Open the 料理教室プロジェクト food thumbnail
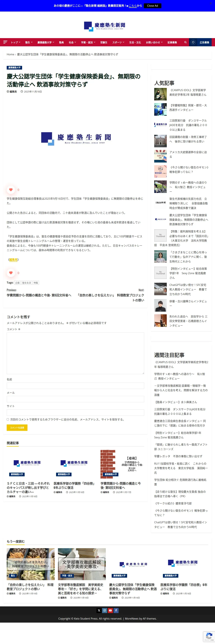This screenshot has width=215, height=644. pyautogui.click(x=30, y=564)
